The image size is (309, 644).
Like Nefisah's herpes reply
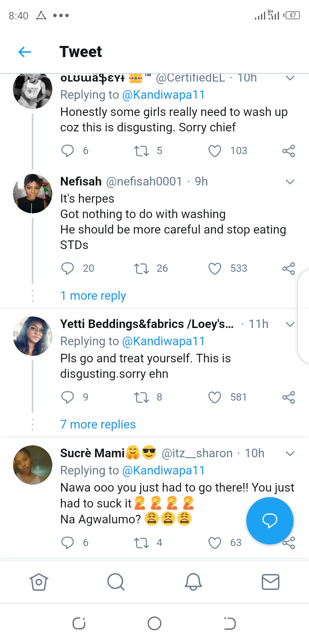click(214, 268)
